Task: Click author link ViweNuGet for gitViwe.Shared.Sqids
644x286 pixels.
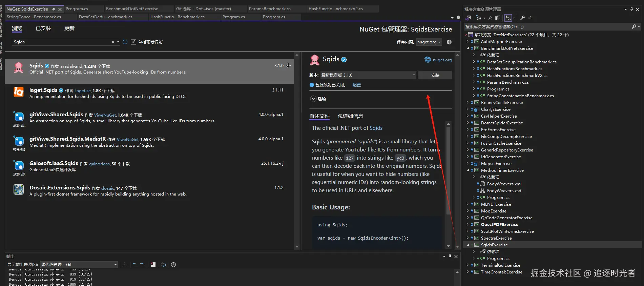Action: [x=105, y=115]
